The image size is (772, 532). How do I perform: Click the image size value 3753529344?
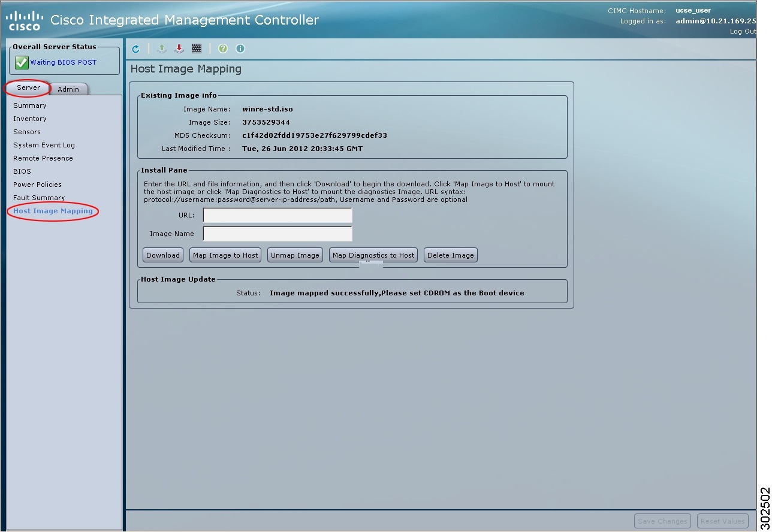[x=266, y=122]
